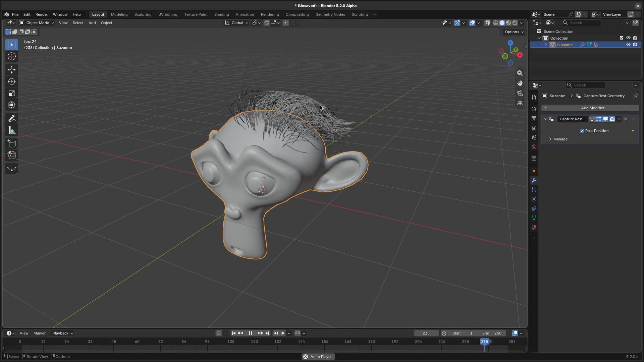644x362 pixels.
Task: Open the viewport Options dropdown
Action: click(514, 32)
